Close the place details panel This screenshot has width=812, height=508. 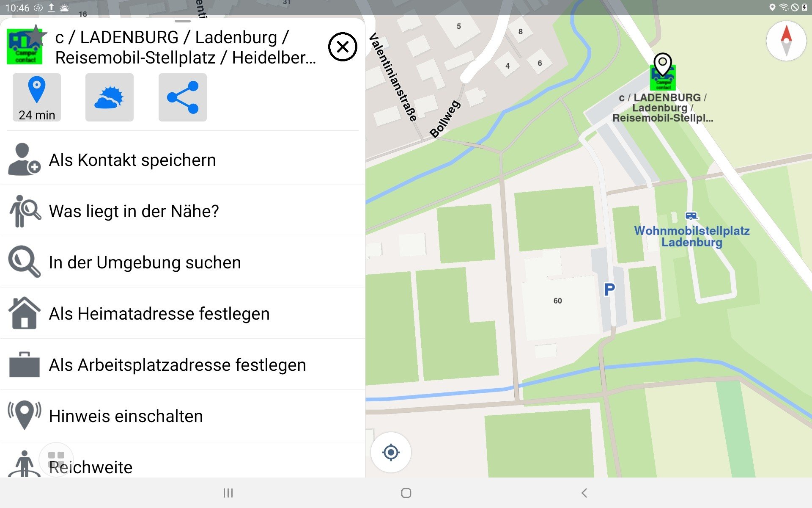[343, 47]
